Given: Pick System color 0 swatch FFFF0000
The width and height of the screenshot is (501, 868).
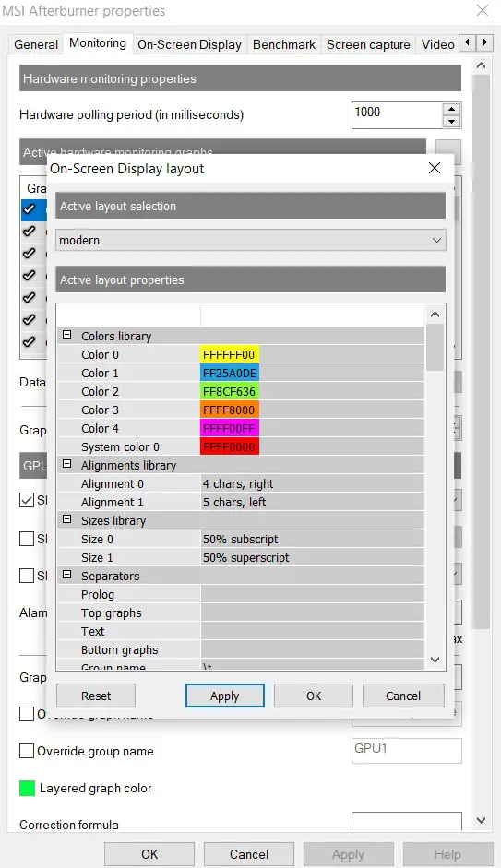Looking at the screenshot, I should (229, 446).
